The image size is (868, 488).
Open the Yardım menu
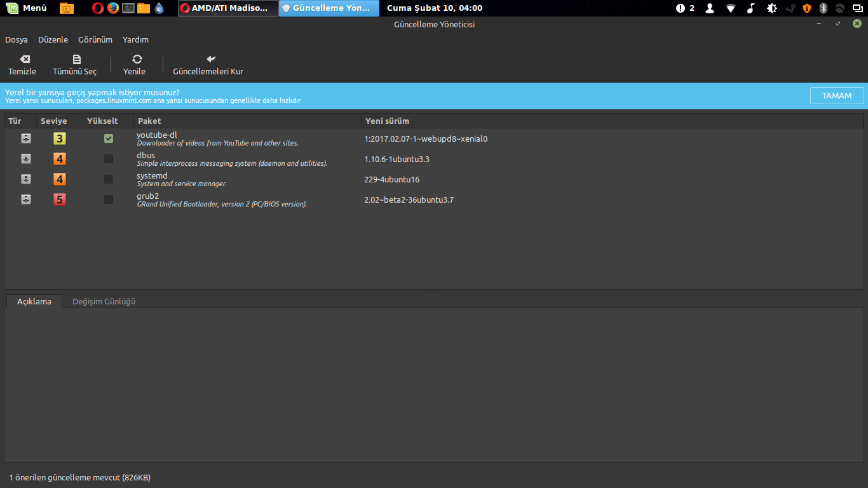(135, 39)
